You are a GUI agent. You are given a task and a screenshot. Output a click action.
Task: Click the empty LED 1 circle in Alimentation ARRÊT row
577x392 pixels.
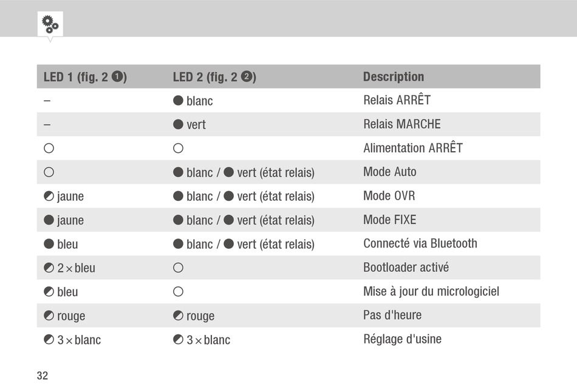pos(49,148)
